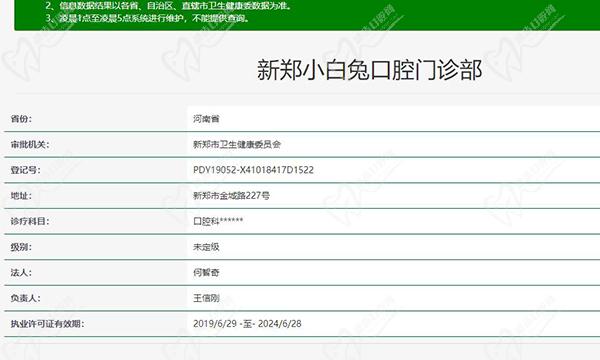Click the 法人 label
The width and height of the screenshot is (600, 360).
click(x=21, y=272)
